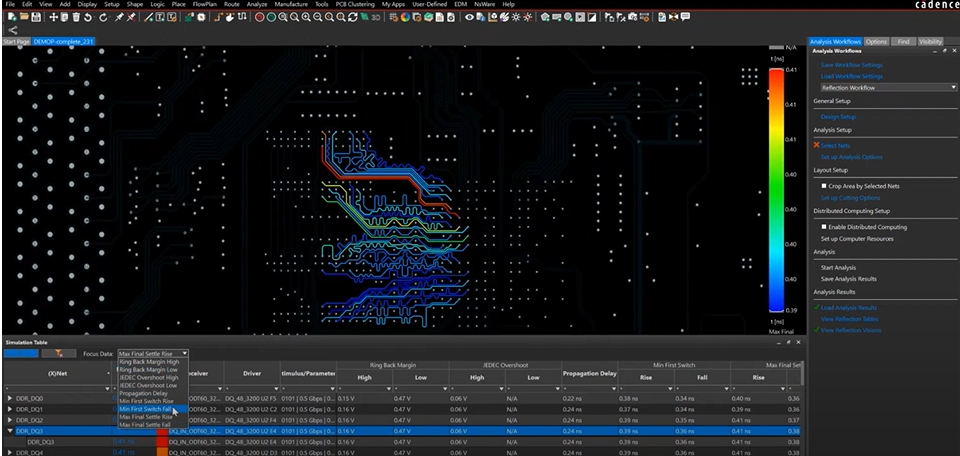Image resolution: width=960 pixels, height=456 pixels.
Task: Click the share icon below toolbar
Action: [x=12, y=30]
